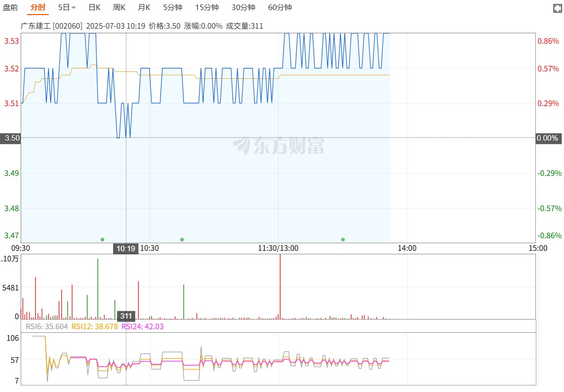Click the 价格:3.50 header text

point(164,26)
